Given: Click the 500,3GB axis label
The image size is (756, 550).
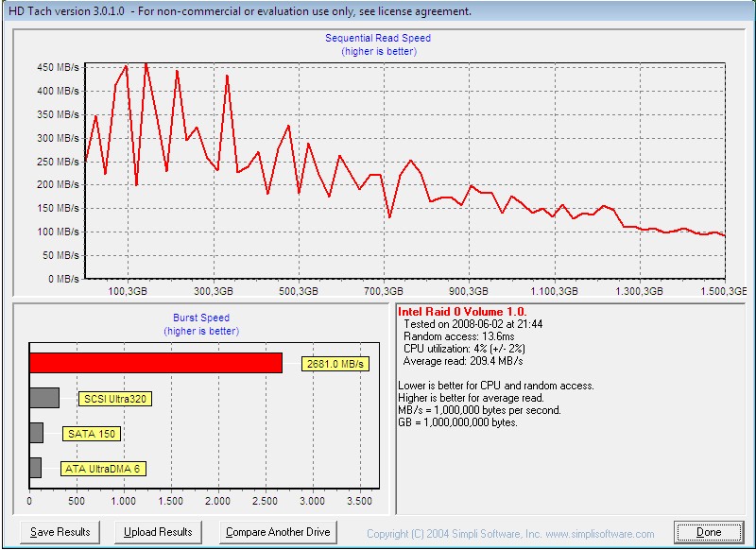Looking at the screenshot, I should (298, 291).
